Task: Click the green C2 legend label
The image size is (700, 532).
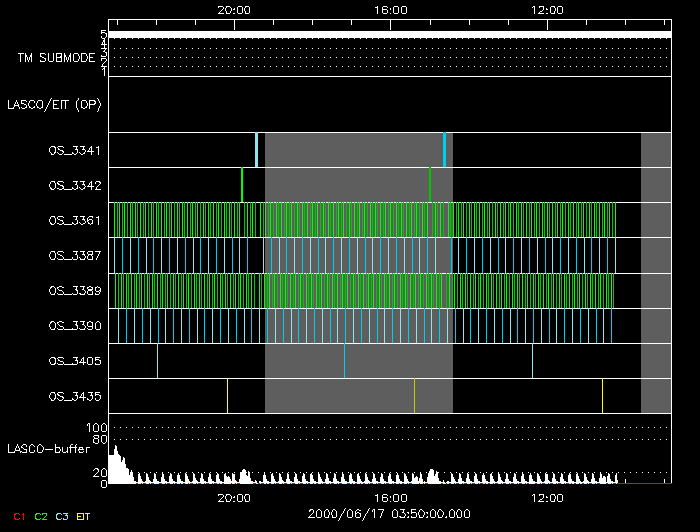Action: pos(41,516)
